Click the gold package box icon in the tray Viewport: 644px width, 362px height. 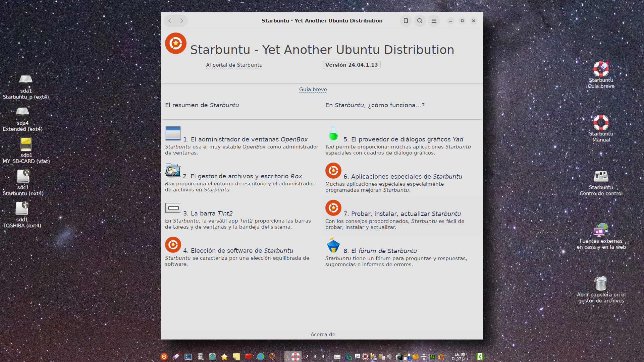[x=416, y=357]
